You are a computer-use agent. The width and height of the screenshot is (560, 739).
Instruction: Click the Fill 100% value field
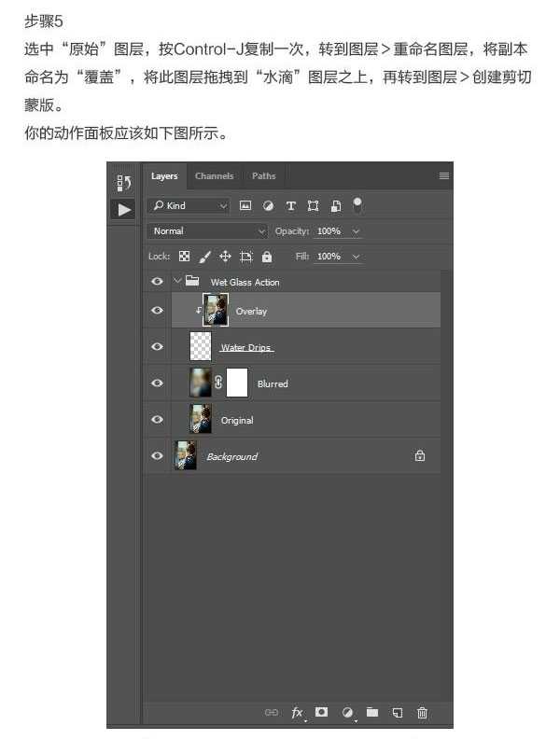click(x=329, y=257)
